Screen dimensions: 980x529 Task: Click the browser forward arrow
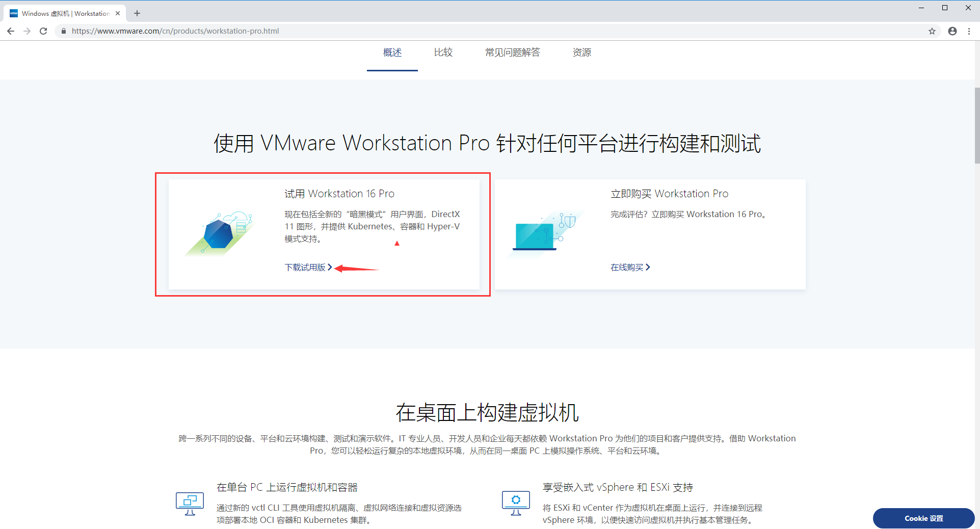pos(27,31)
